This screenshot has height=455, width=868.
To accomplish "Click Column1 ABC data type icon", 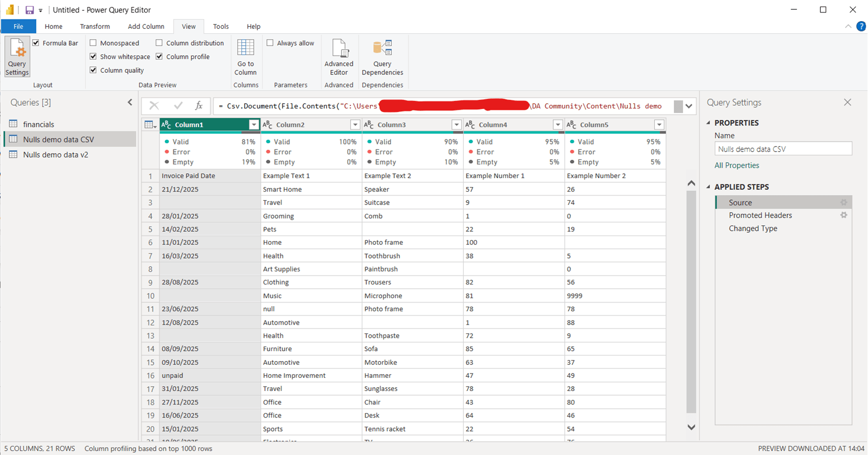I will 167,125.
